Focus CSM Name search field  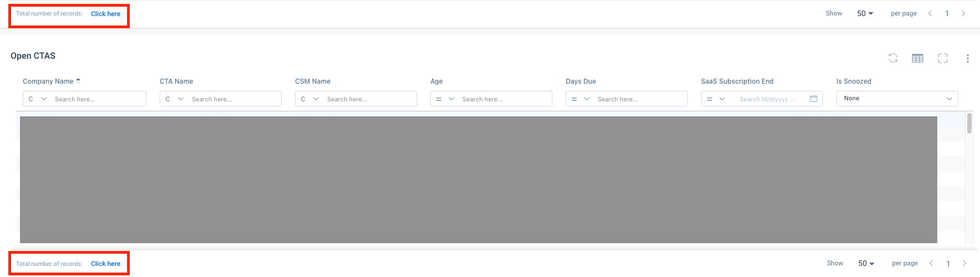tap(370, 99)
